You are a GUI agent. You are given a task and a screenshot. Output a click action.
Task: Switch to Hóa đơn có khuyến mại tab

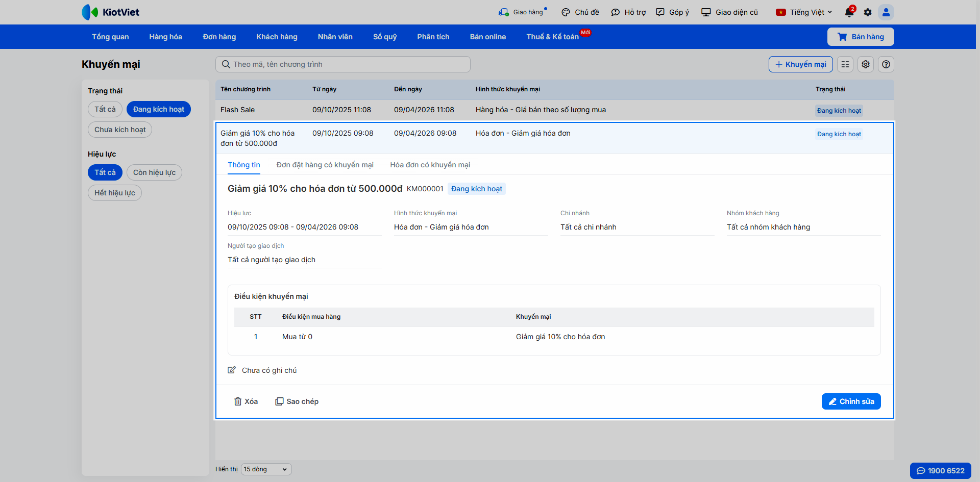(x=430, y=165)
